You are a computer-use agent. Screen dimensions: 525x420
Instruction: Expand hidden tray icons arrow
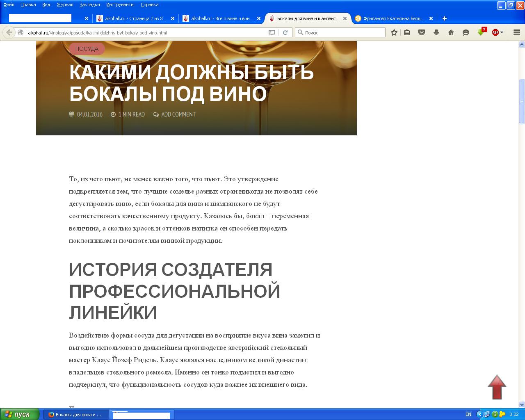pos(479,414)
